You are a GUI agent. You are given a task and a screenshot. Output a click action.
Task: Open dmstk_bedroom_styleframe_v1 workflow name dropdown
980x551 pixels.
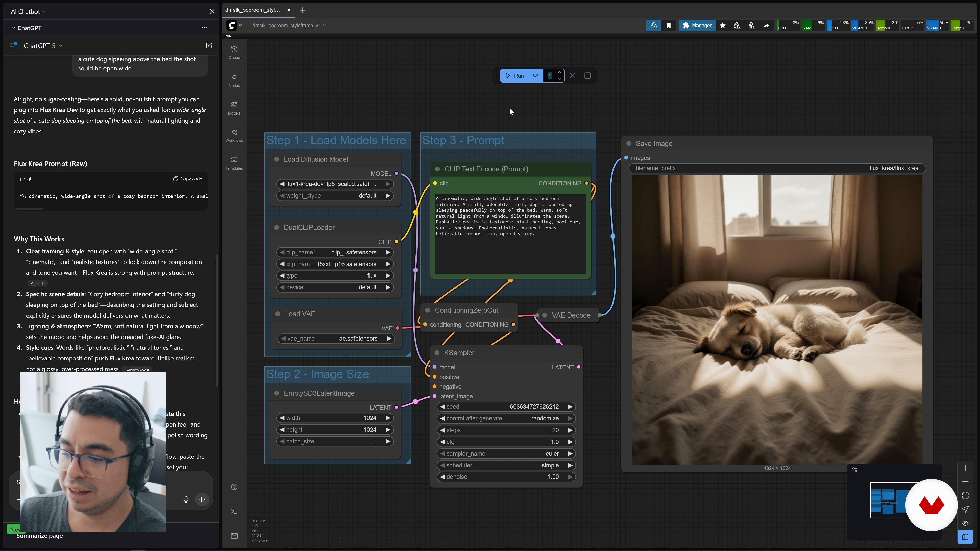click(289, 26)
